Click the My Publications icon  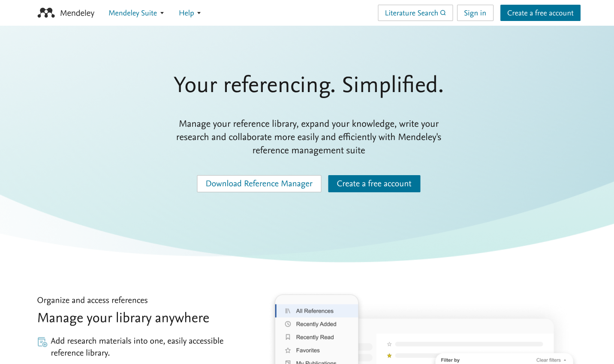pyautogui.click(x=288, y=362)
